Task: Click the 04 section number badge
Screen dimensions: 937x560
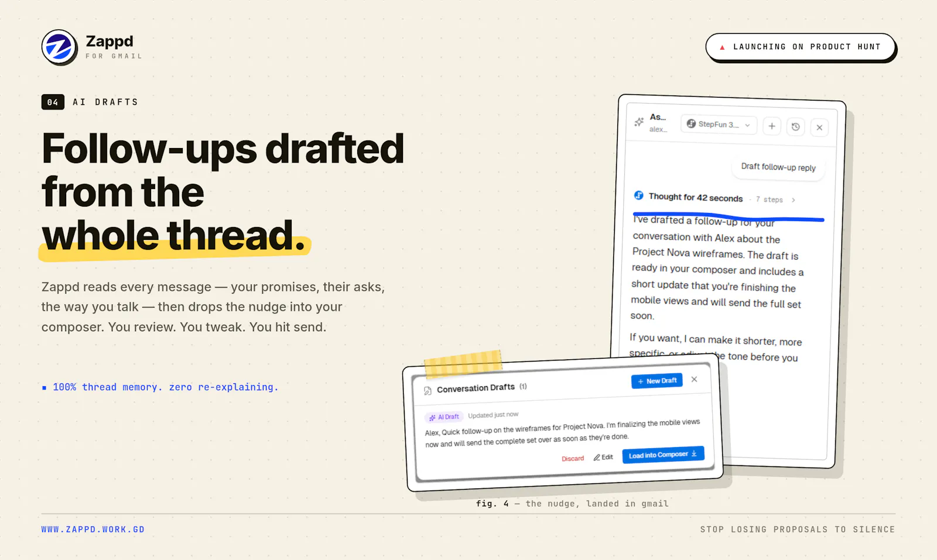Action: coord(53,102)
